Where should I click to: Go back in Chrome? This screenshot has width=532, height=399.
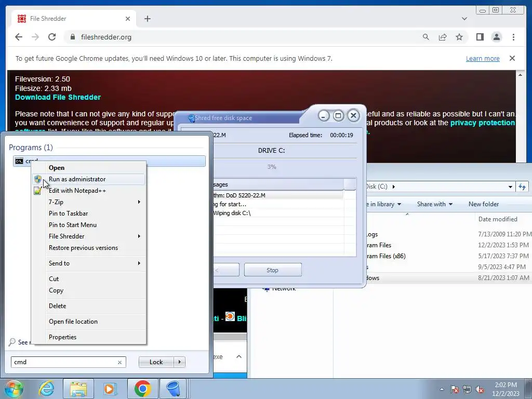pyautogui.click(x=19, y=37)
